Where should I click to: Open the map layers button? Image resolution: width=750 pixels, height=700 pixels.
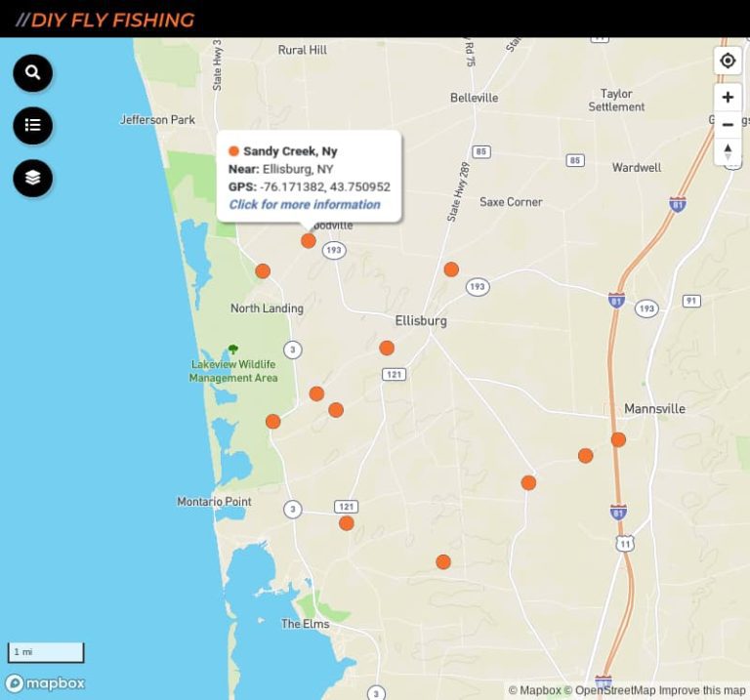pos(32,178)
